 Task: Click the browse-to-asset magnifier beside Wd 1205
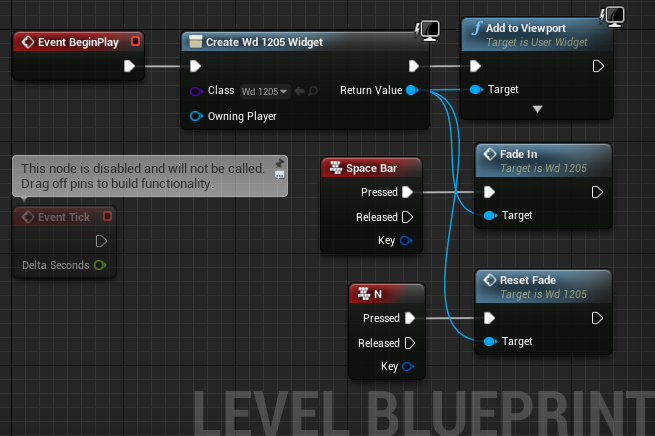tap(312, 91)
